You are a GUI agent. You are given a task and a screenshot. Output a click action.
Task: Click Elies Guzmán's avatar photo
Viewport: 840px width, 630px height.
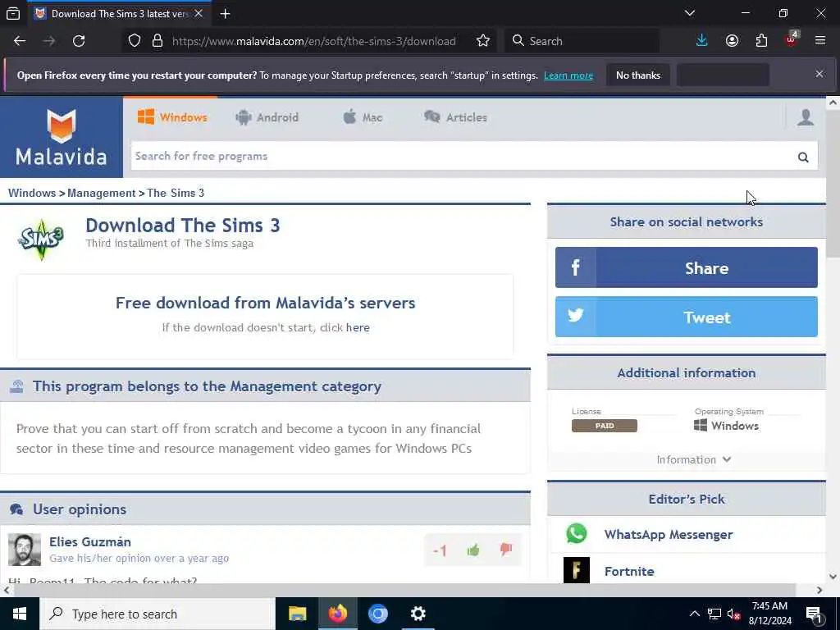[x=24, y=550]
